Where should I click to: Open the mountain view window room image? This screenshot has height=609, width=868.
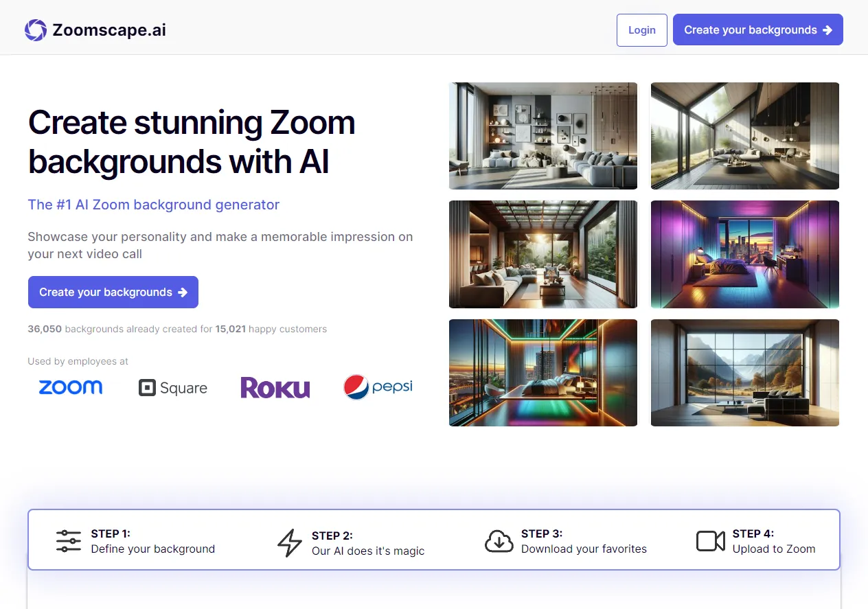744,372
